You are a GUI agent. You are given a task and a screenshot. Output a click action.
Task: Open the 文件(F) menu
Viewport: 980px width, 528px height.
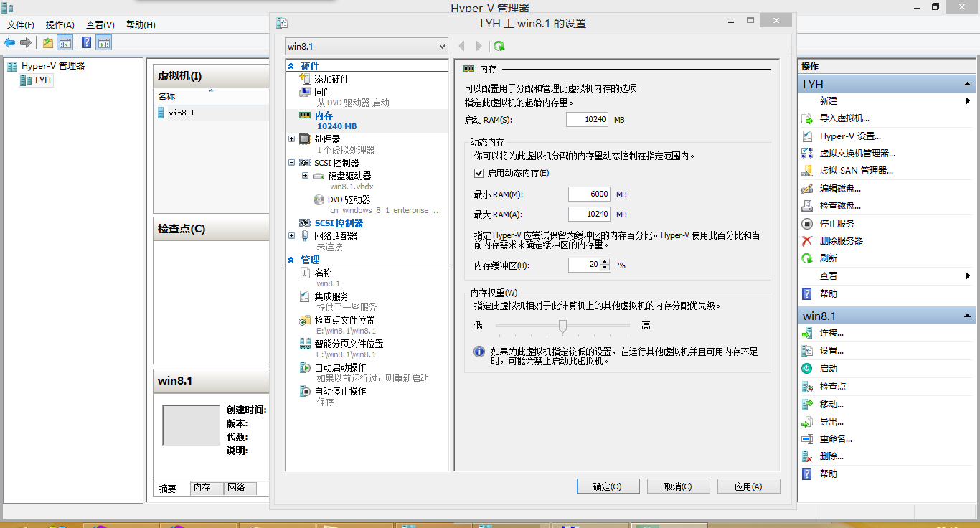(21, 24)
